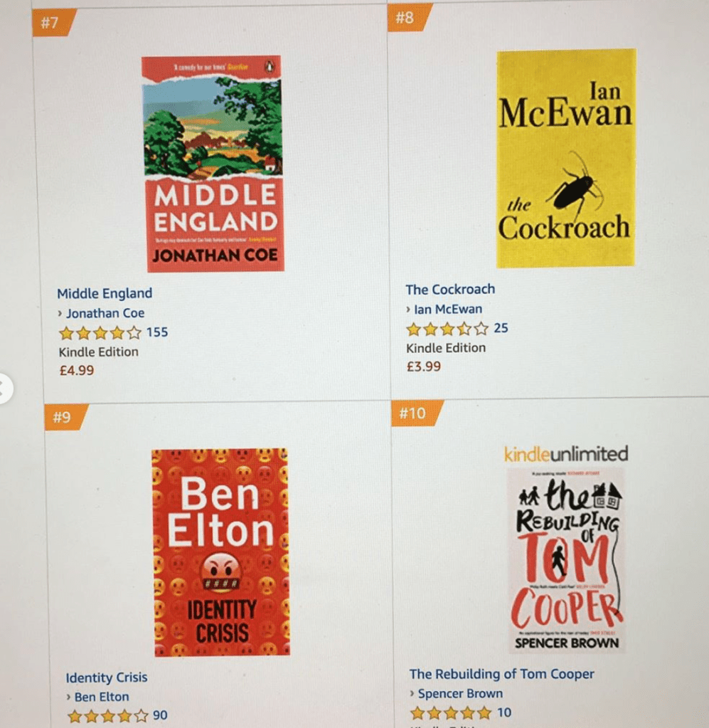Click star rating for Middle England

(100, 333)
